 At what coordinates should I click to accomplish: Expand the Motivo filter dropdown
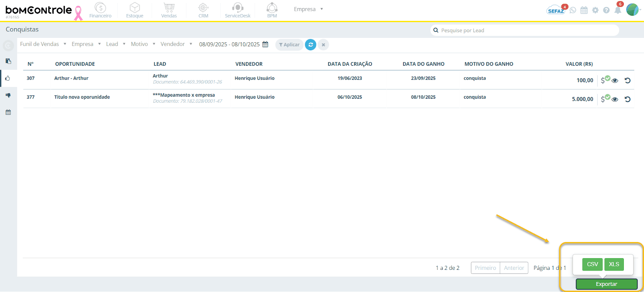[x=143, y=44]
